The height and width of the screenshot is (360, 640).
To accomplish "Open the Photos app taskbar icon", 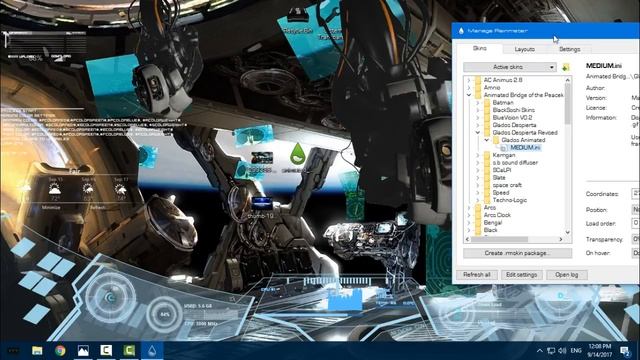I will coord(83,351).
